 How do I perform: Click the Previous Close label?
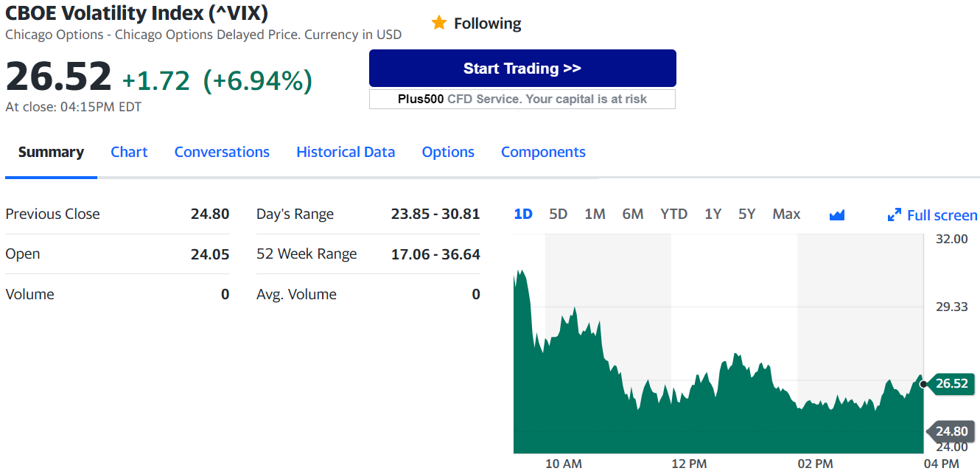pos(52,214)
